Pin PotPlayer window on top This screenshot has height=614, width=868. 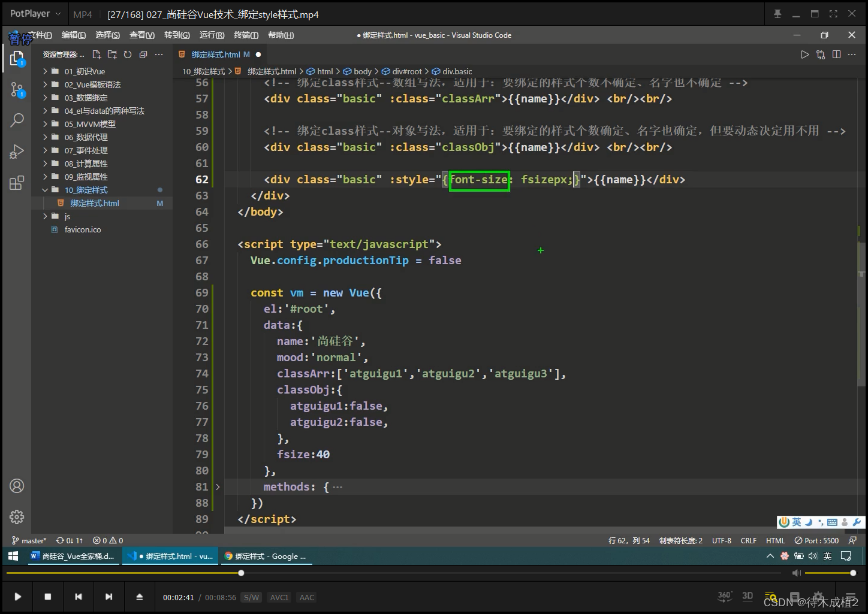tap(777, 14)
